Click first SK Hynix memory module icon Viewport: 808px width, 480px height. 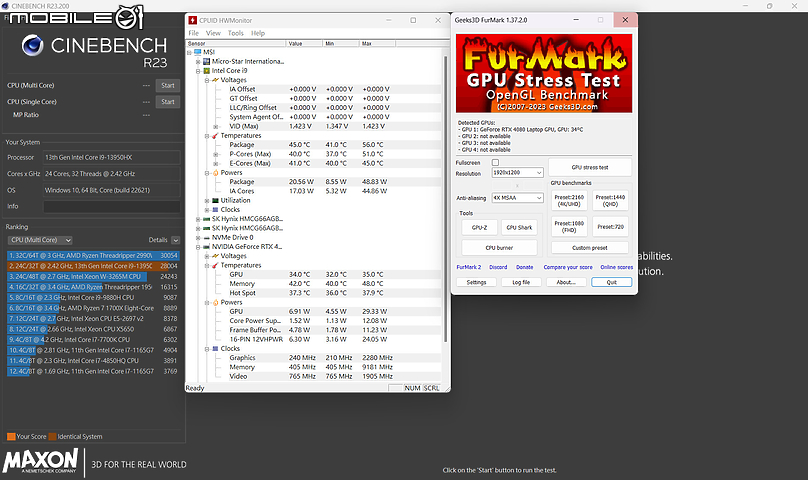[207, 219]
